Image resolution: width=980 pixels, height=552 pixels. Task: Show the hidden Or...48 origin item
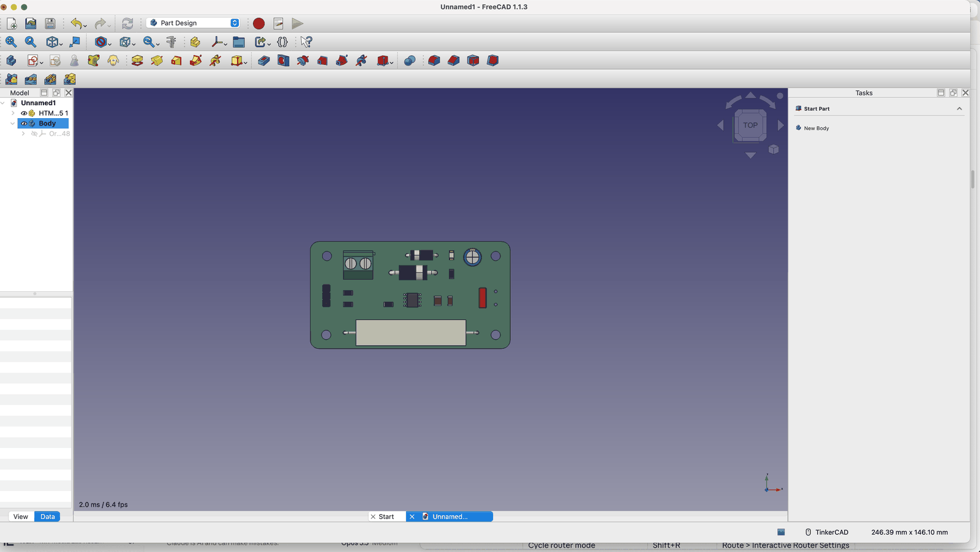(x=34, y=134)
